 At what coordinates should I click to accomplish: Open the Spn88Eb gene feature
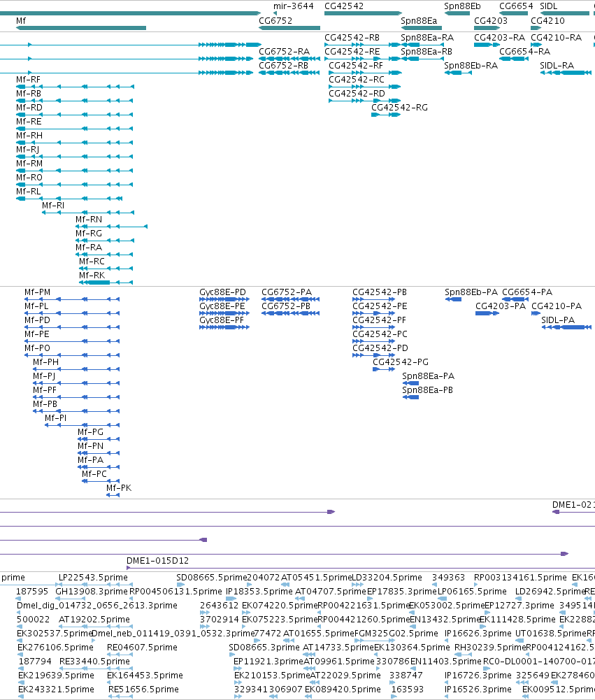click(457, 13)
